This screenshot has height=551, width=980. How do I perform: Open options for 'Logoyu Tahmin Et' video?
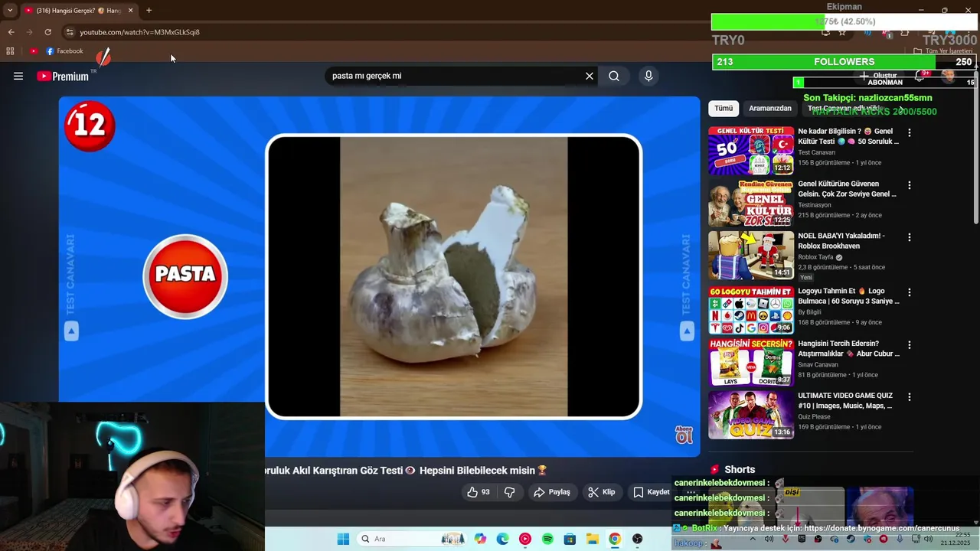(910, 292)
